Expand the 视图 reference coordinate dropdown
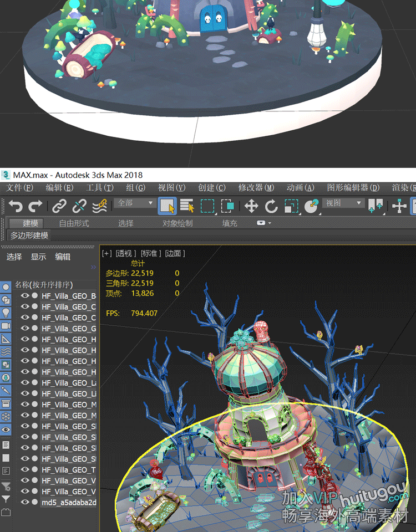 tap(344, 203)
